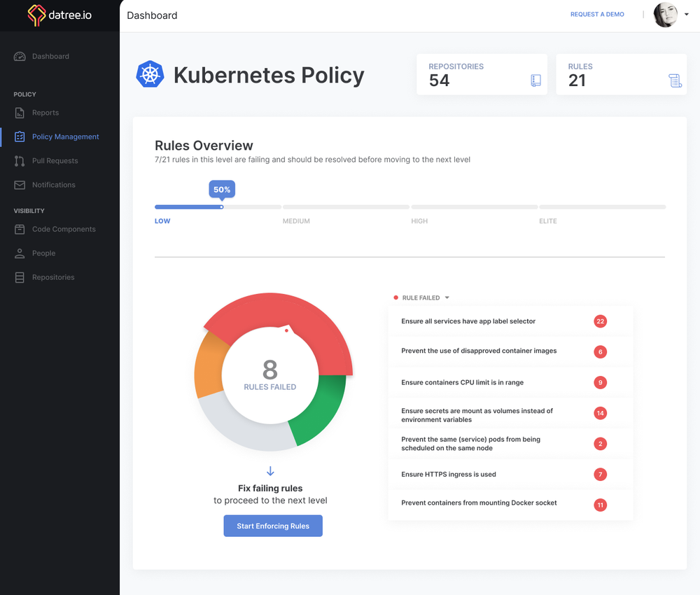This screenshot has height=595, width=700.
Task: Click the datree.io logo
Action: pos(59,15)
